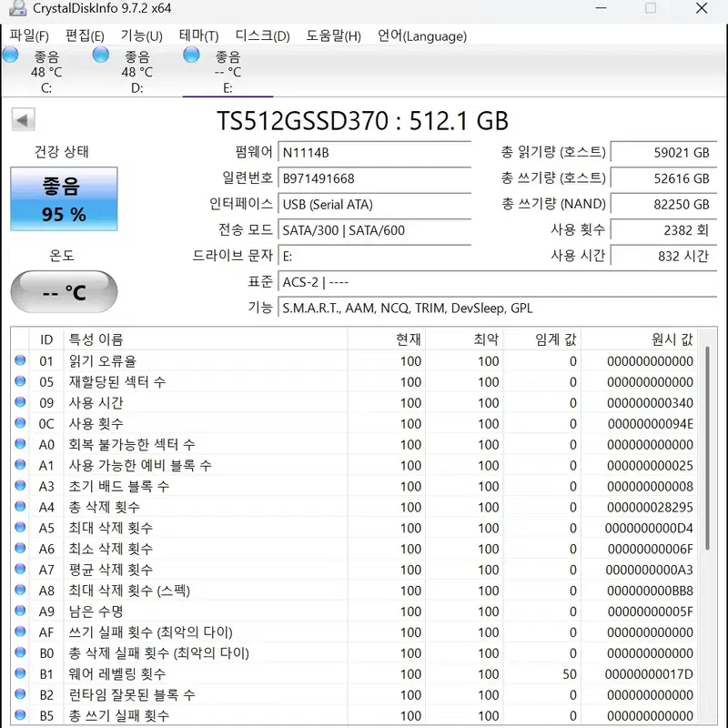Click status orb for attribute 05 재할당된 섹터 수
Screen dimensions: 728x728
click(20, 381)
